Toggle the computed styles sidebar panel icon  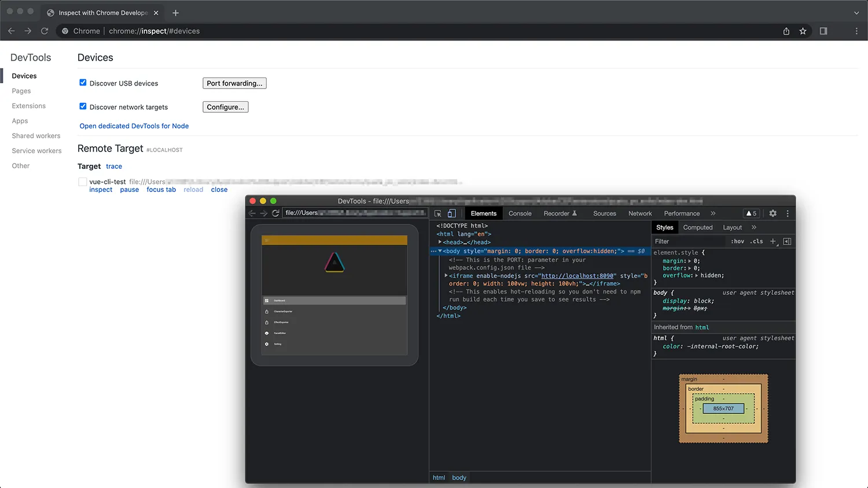coord(787,241)
